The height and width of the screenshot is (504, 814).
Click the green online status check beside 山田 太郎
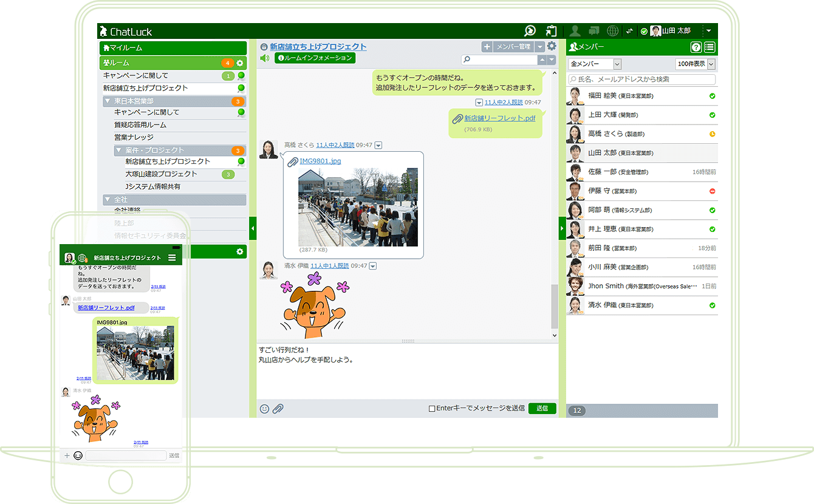pyautogui.click(x=644, y=32)
